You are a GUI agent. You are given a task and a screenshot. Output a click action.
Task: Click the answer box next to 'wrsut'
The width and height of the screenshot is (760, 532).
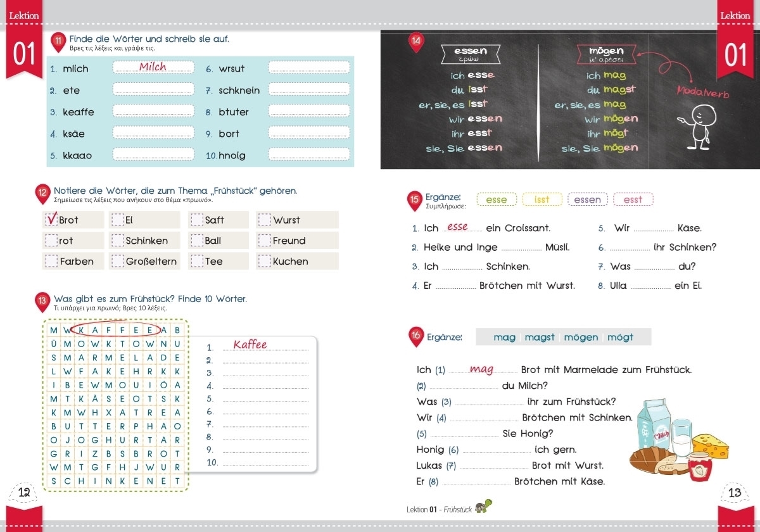[x=309, y=68]
